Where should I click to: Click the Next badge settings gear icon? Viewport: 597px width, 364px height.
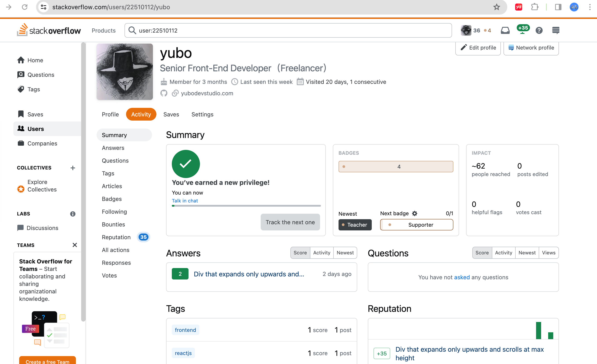(414, 214)
